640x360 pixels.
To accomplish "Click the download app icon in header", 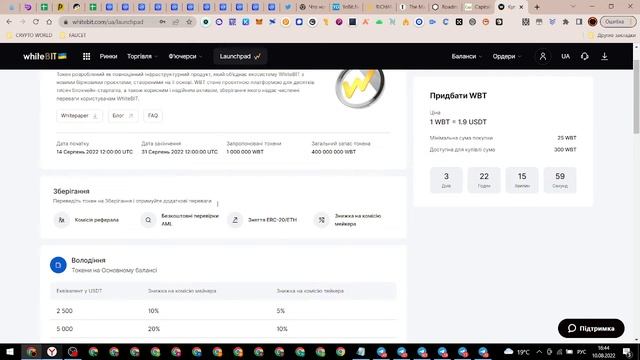I will pyautogui.click(x=604, y=56).
